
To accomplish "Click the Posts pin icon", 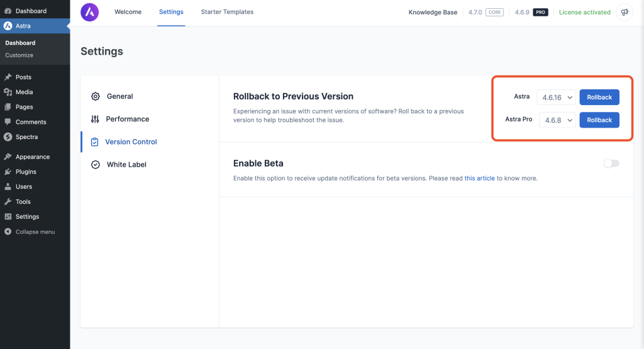I will (x=8, y=77).
